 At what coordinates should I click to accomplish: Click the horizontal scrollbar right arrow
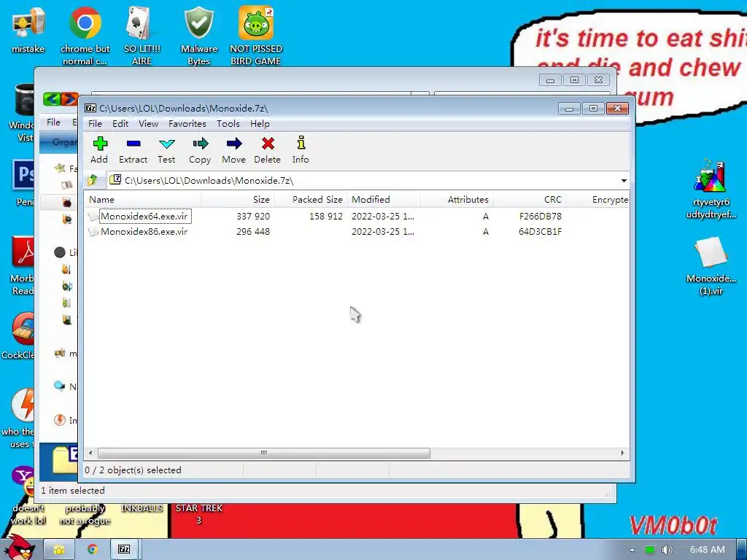(x=623, y=453)
